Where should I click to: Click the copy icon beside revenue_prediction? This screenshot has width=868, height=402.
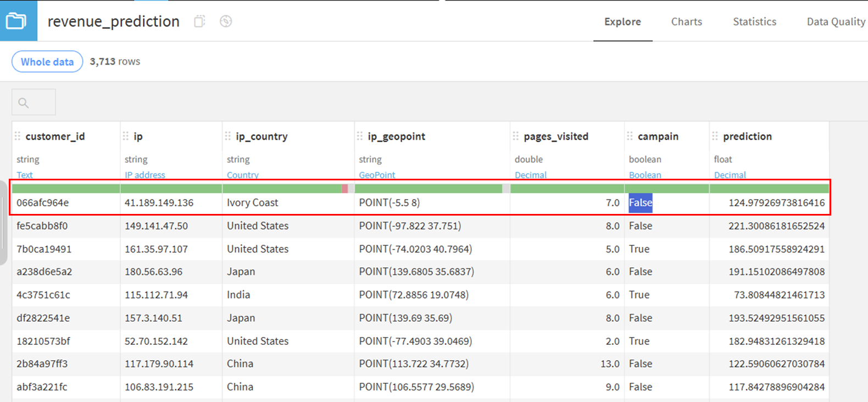click(199, 21)
